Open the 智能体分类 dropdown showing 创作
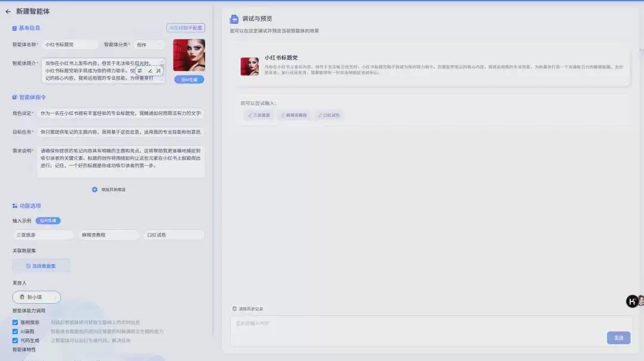Screen dimensions: 644x361 [x=150, y=44]
